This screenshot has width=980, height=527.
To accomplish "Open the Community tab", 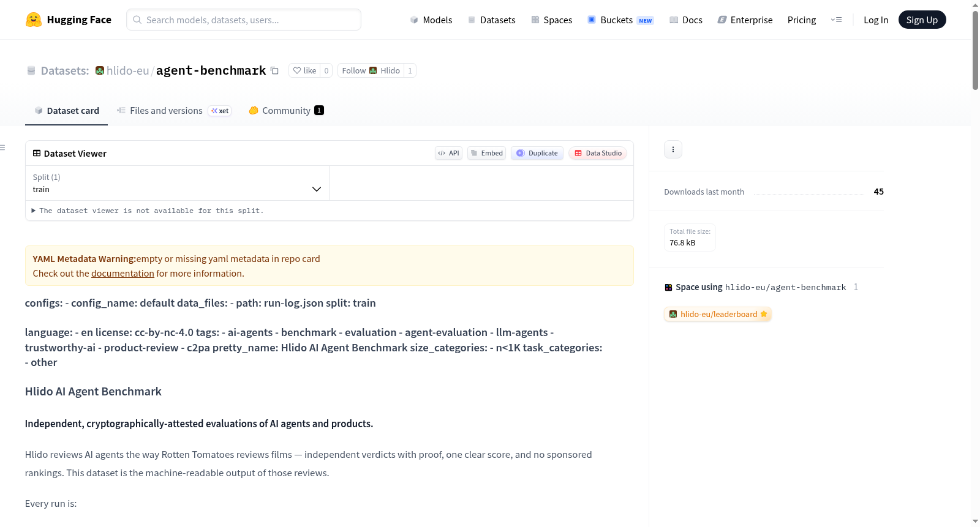I will pos(286,111).
